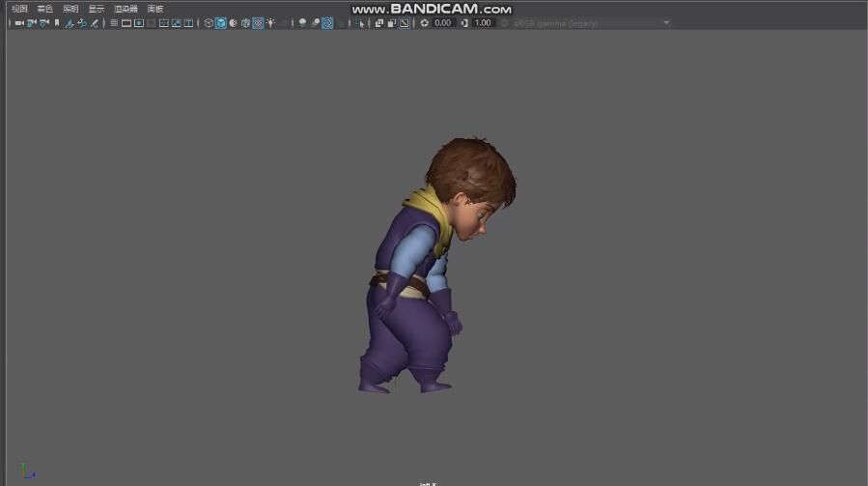Click the view transform dropdown arrow
Image resolution: width=868 pixels, height=486 pixels.
666,23
